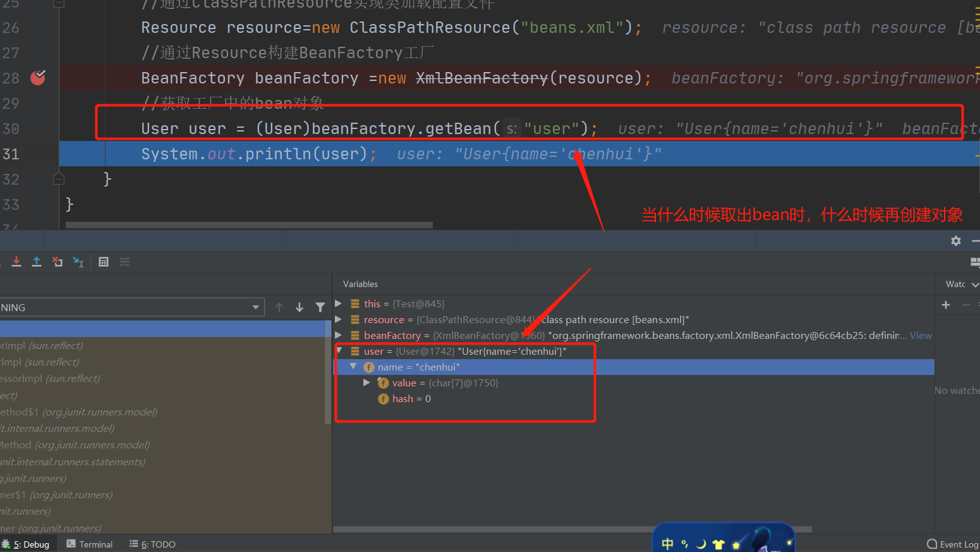
Task: Add a new watch with the plus icon
Action: 946,305
